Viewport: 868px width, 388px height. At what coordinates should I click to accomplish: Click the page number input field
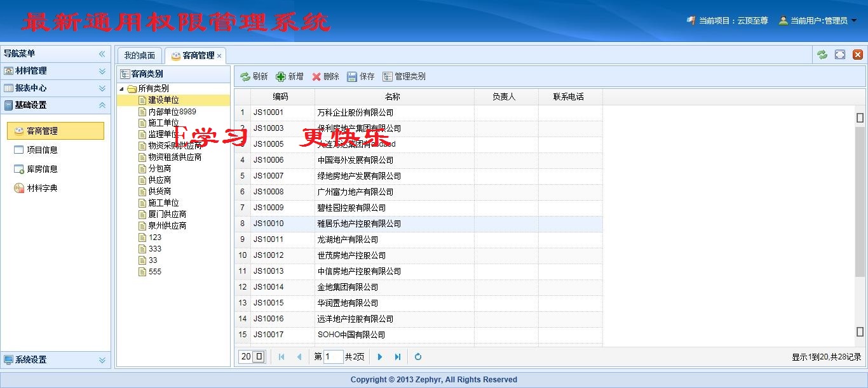(334, 357)
